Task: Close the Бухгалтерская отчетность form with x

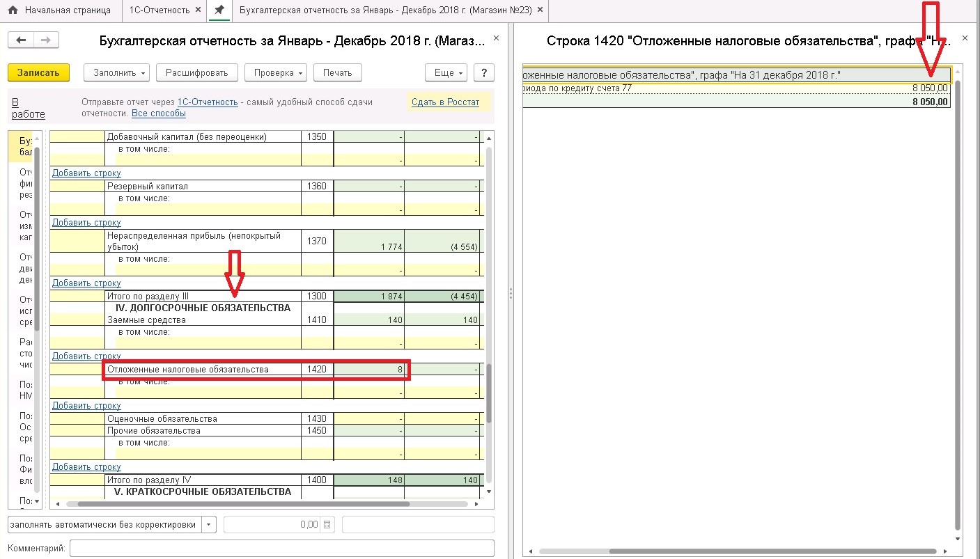Action: click(496, 39)
